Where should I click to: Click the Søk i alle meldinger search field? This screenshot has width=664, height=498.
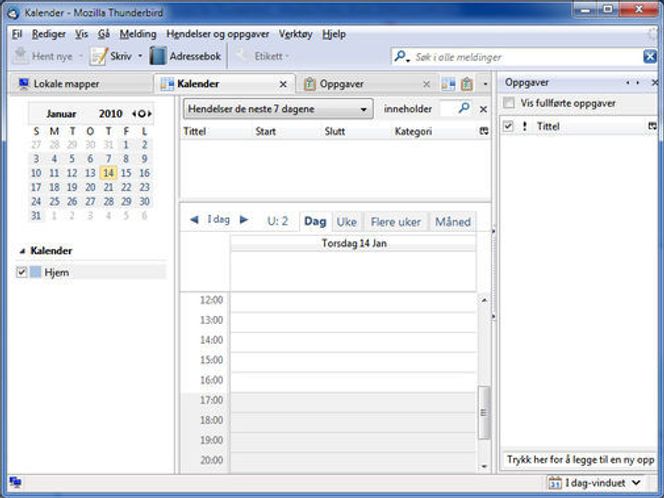click(x=527, y=57)
